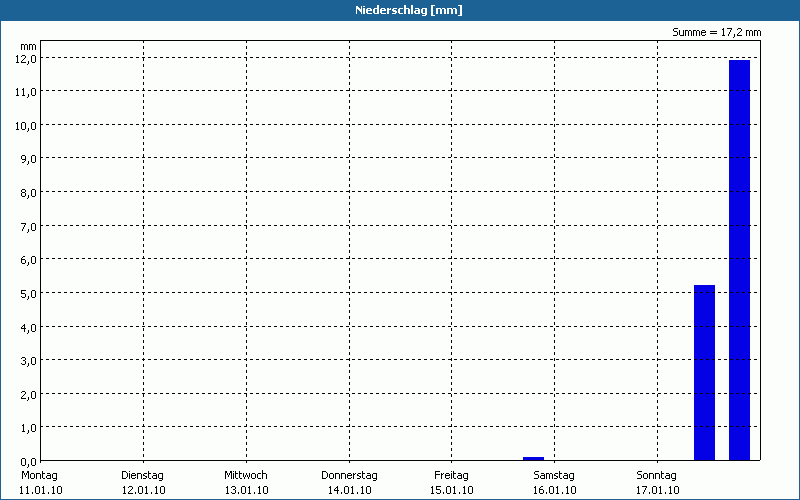Click the 9,0 value on the y-axis
800x500 pixels.
pyautogui.click(x=28, y=159)
